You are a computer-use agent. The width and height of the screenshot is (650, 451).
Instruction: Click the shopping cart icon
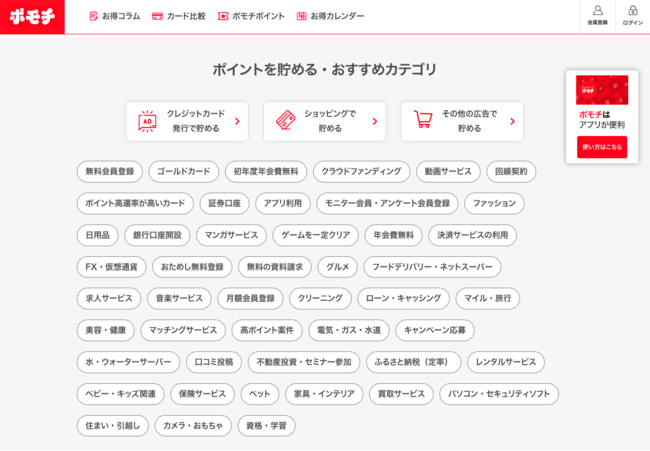423,119
